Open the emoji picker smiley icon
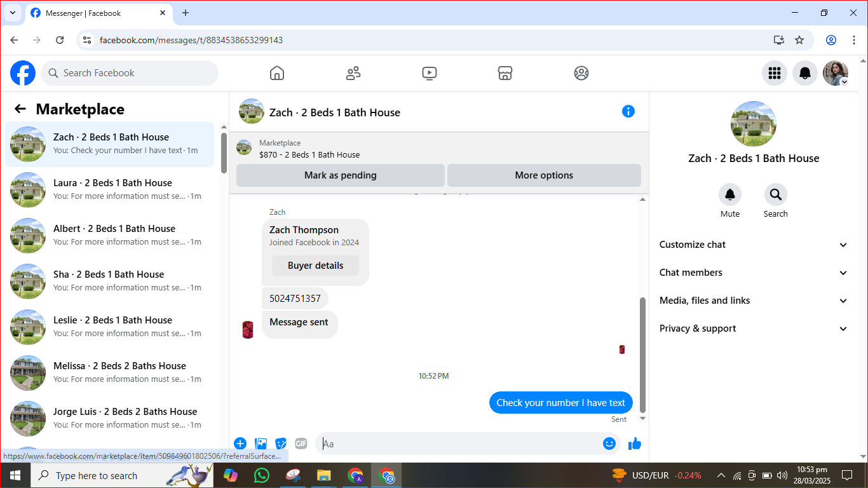This screenshot has width=868, height=488. click(x=609, y=444)
